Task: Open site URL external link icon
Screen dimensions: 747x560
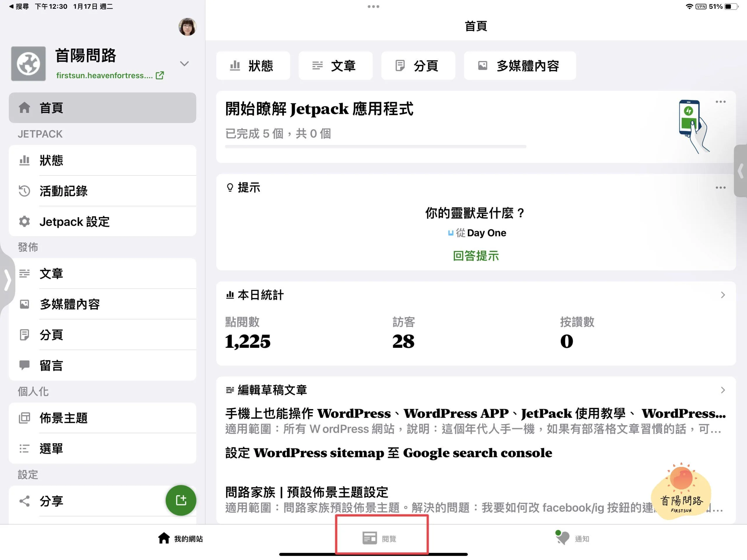Action: click(x=160, y=75)
